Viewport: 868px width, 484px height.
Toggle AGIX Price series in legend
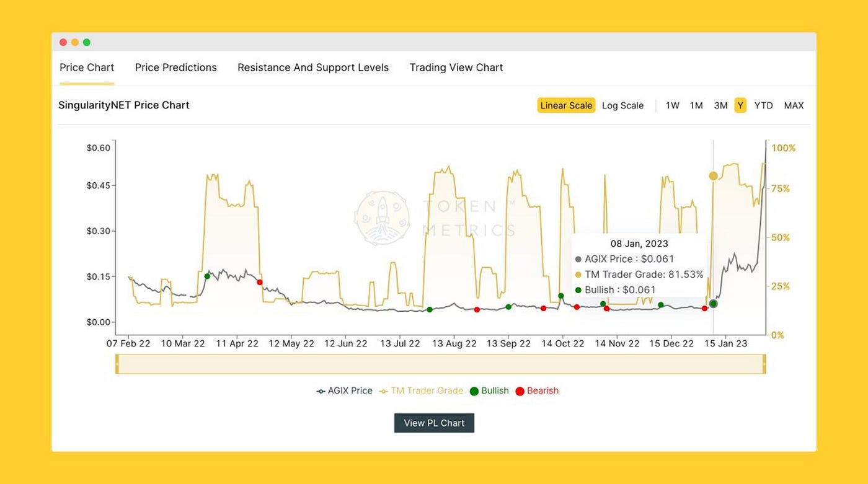click(344, 391)
